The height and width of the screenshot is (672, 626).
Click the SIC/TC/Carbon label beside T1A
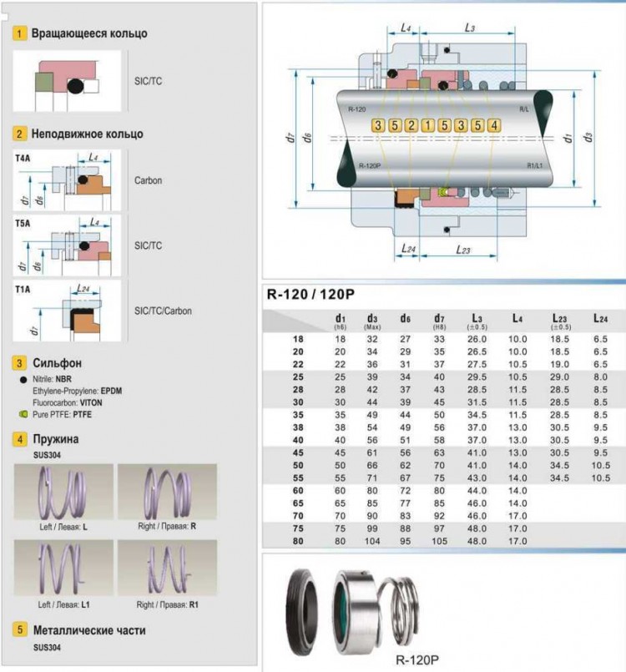click(x=163, y=311)
